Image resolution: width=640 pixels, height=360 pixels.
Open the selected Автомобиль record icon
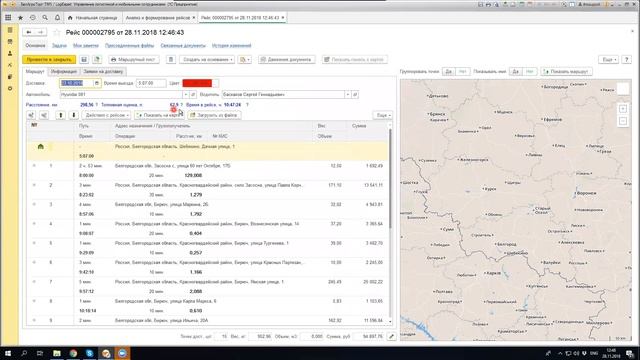[x=193, y=95]
